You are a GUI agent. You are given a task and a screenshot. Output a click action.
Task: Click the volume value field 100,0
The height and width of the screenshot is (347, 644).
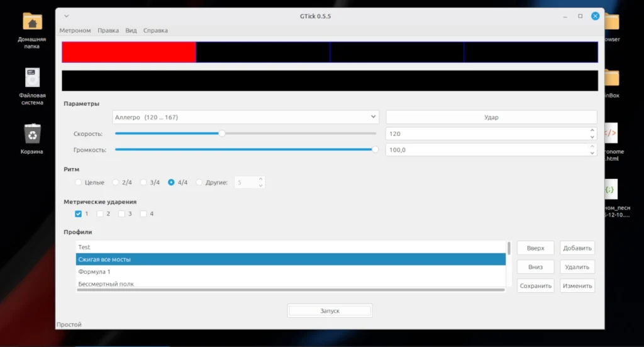[x=487, y=150]
